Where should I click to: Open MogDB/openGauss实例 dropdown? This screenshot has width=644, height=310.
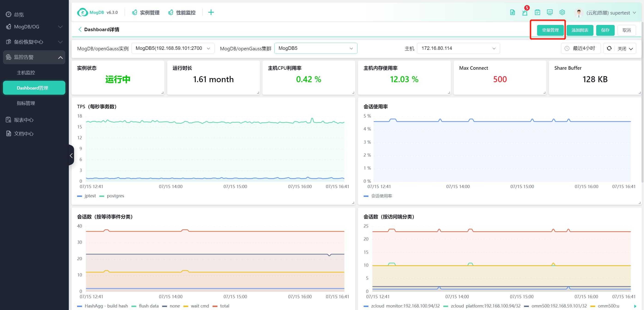click(x=173, y=48)
